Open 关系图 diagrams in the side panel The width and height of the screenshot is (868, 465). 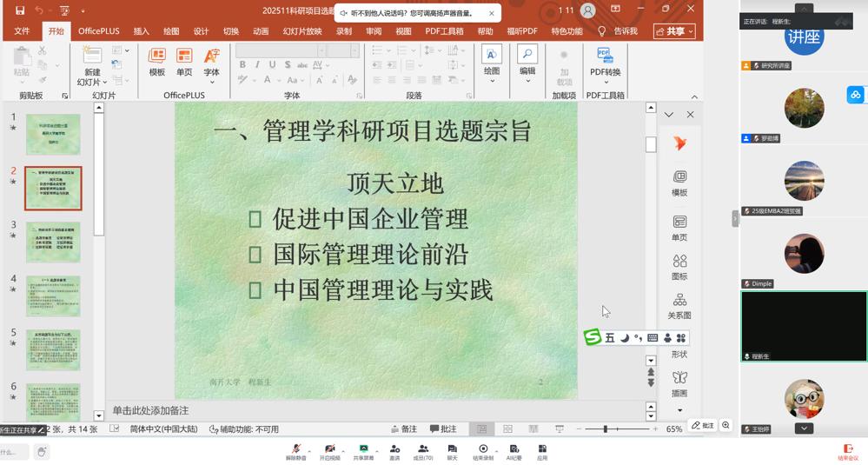[x=679, y=306]
